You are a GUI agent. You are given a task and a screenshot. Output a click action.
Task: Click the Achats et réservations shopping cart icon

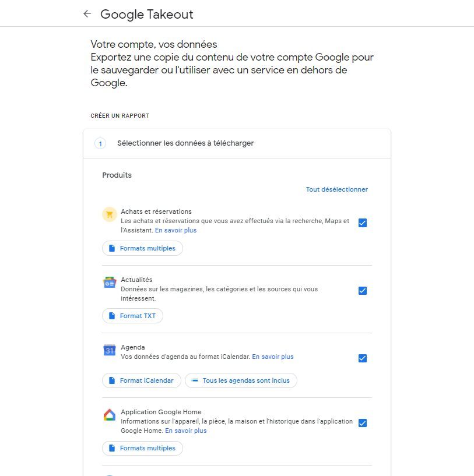(109, 214)
